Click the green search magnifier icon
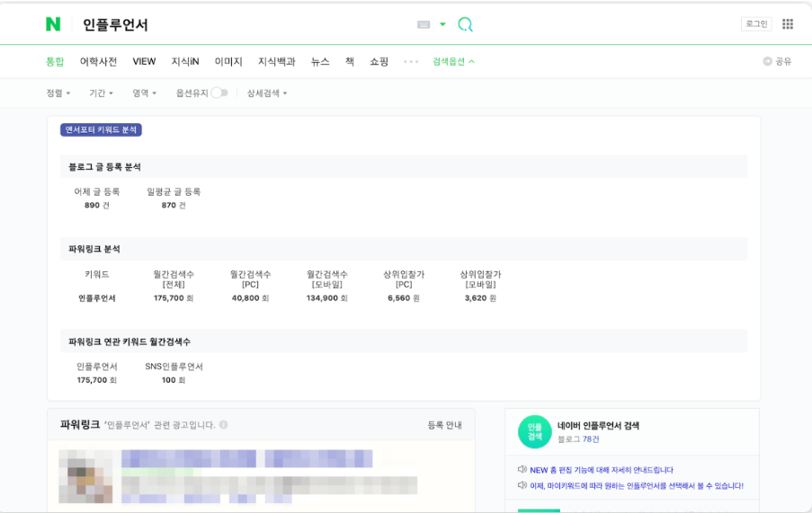 point(465,24)
